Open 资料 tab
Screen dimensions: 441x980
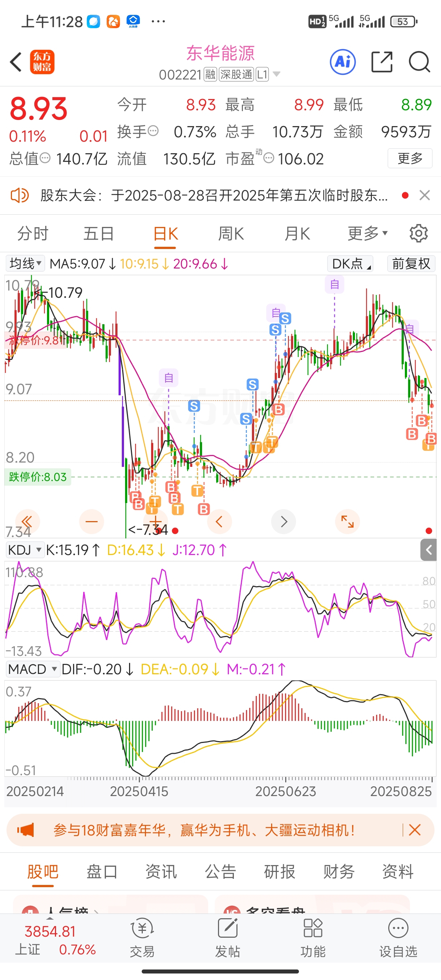[398, 871]
